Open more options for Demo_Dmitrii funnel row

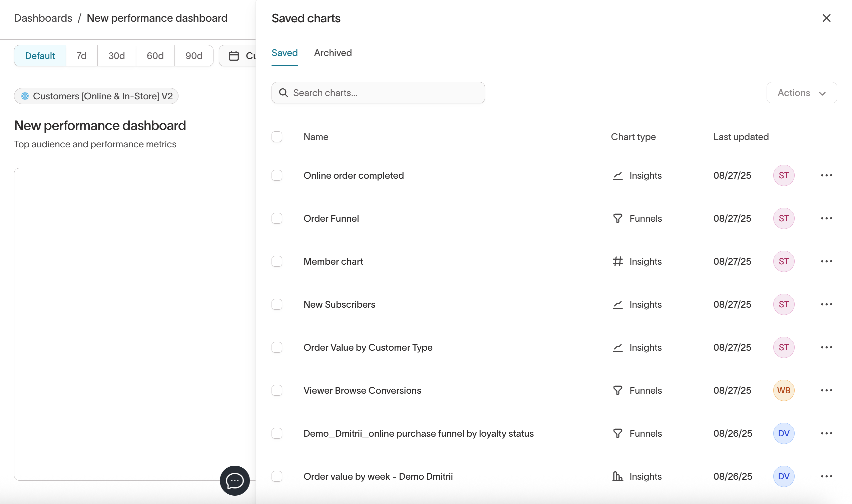tap(826, 434)
